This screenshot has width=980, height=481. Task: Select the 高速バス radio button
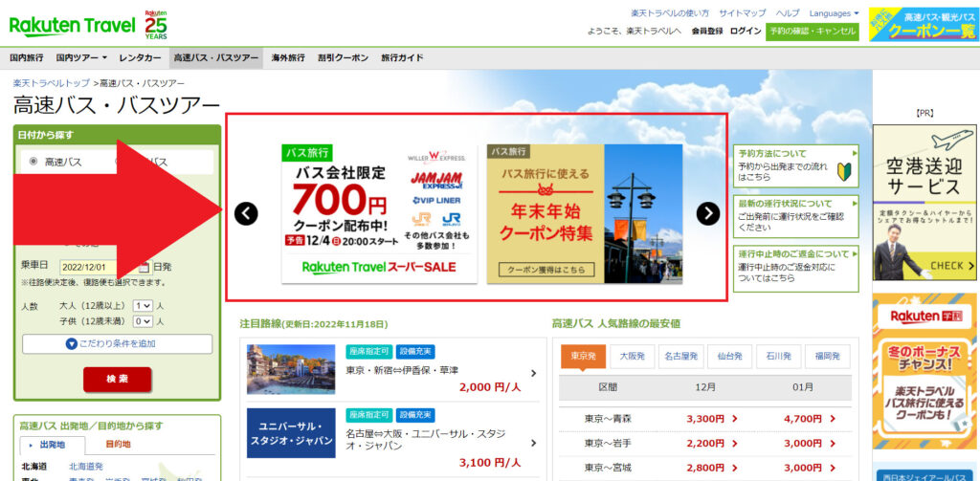[x=33, y=162]
